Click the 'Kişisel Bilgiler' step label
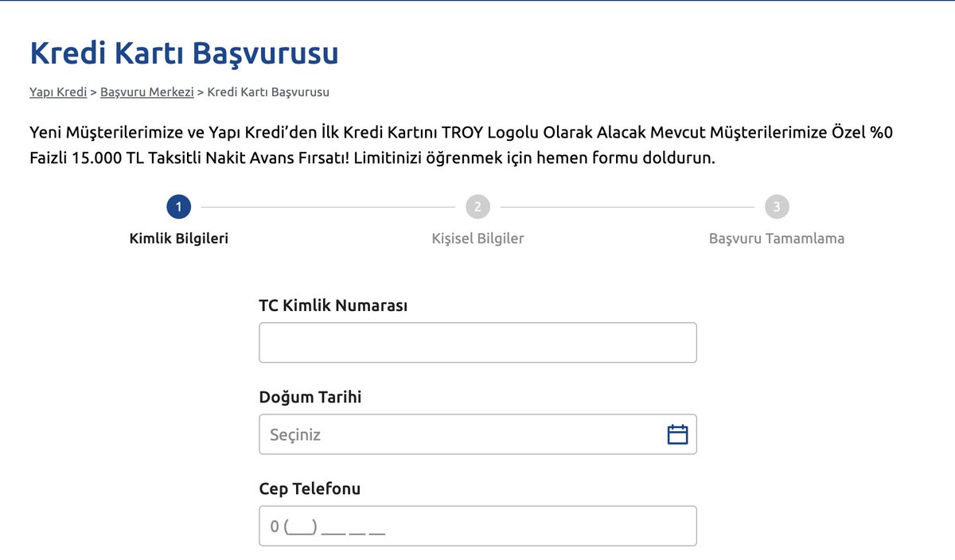Screen dimensions: 955x560 point(477,239)
